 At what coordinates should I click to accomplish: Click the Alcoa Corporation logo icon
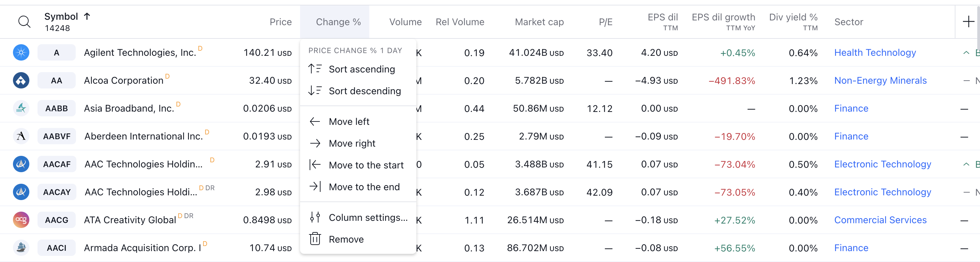click(21, 81)
